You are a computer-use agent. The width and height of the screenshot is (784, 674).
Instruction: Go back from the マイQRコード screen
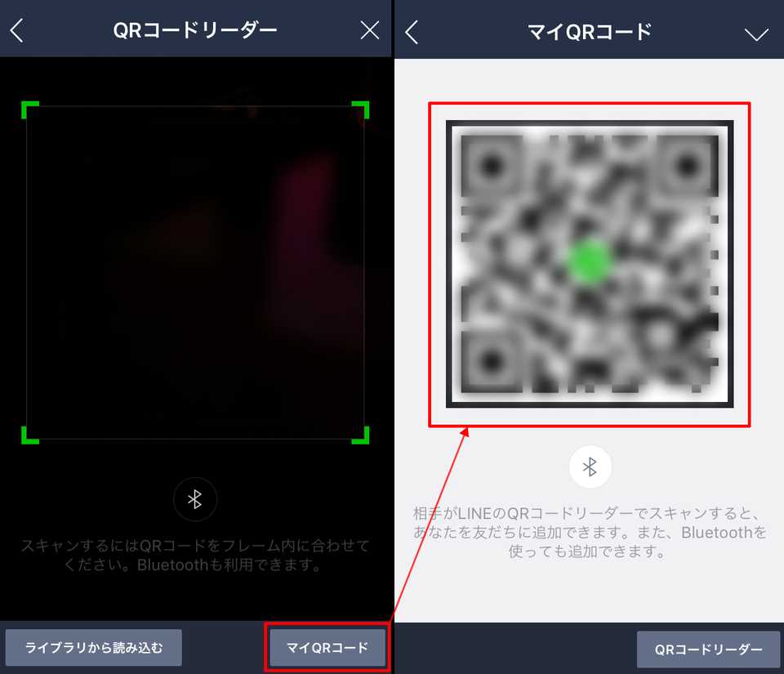(412, 32)
